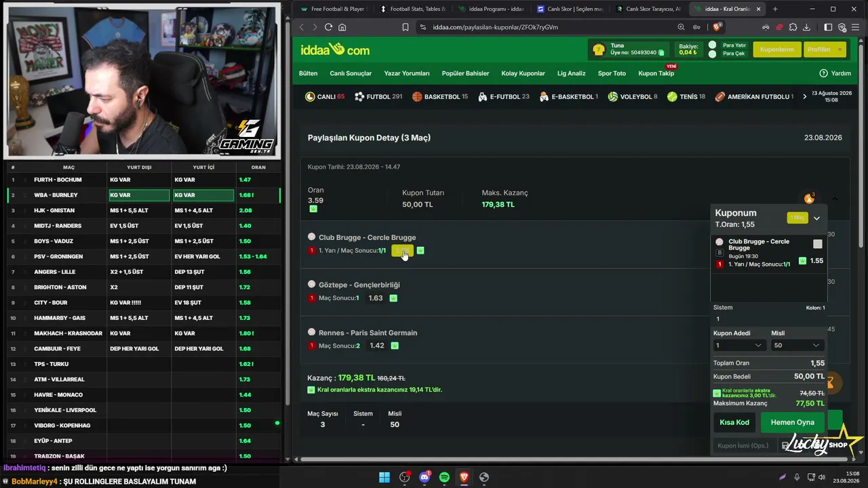This screenshot has height=488, width=868.
Task: Open Spotify from the taskbar
Action: click(x=444, y=477)
